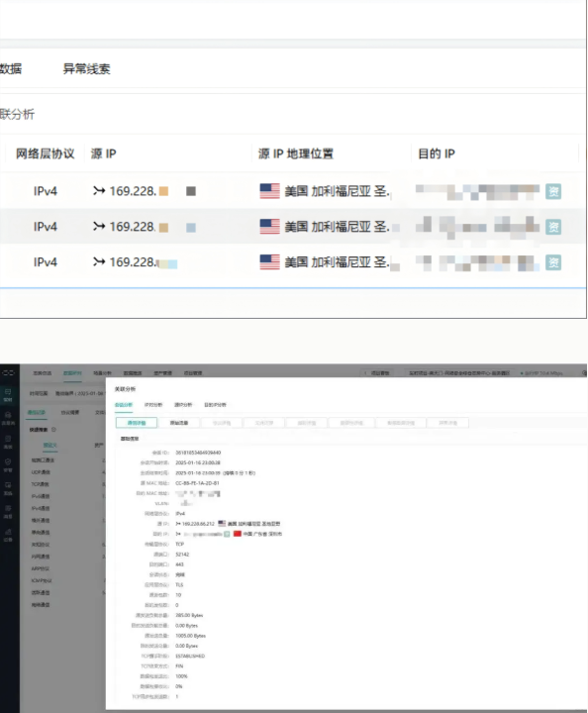Viewport: 588px width, 713px height.
Task: Switch to the 异常线索 tab
Action: (x=86, y=68)
